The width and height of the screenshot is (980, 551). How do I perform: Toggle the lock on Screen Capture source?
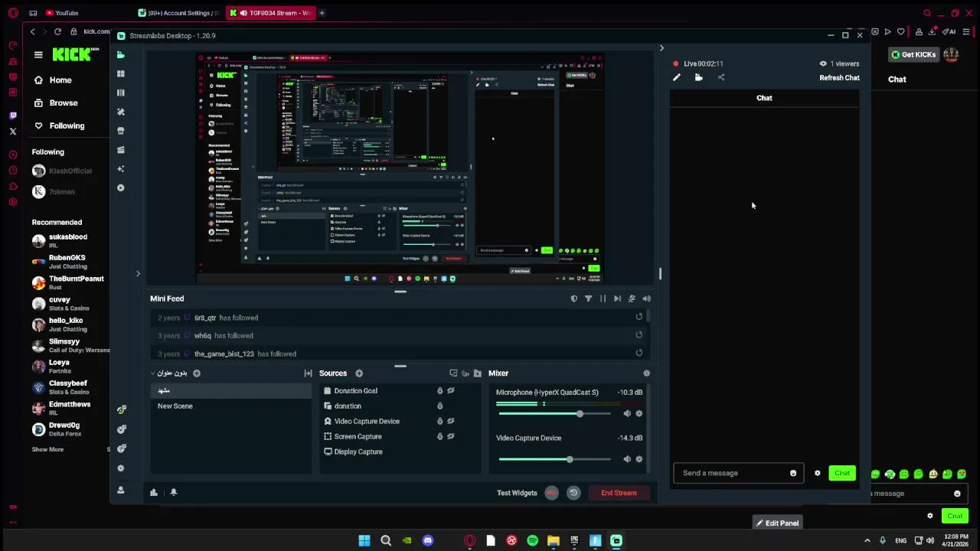(x=439, y=436)
